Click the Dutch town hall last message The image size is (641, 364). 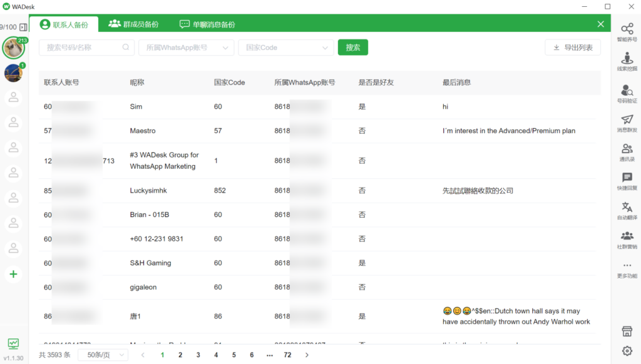point(516,316)
